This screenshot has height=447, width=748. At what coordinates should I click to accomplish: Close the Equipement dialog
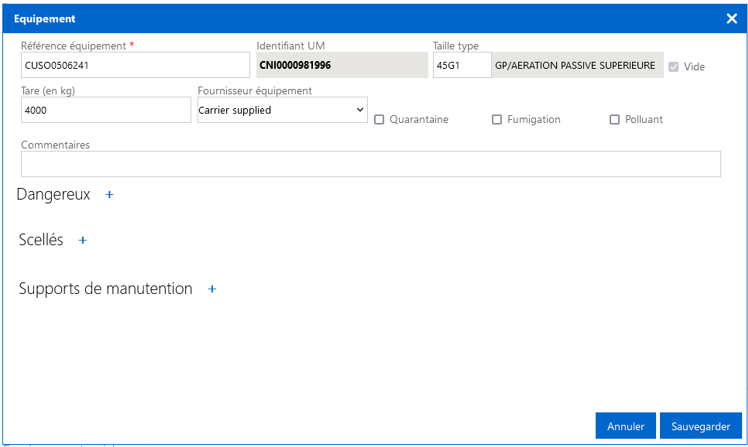coord(732,19)
